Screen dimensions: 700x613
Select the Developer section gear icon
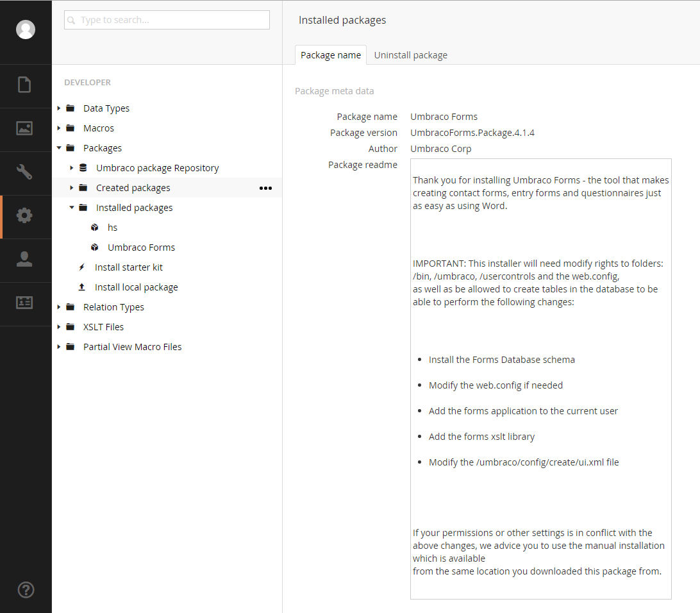pyautogui.click(x=24, y=215)
